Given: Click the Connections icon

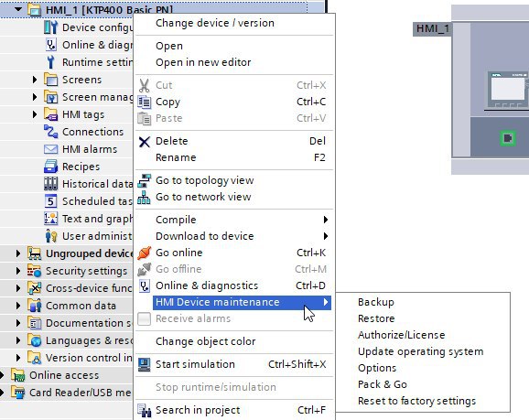Looking at the screenshot, I should tap(50, 132).
